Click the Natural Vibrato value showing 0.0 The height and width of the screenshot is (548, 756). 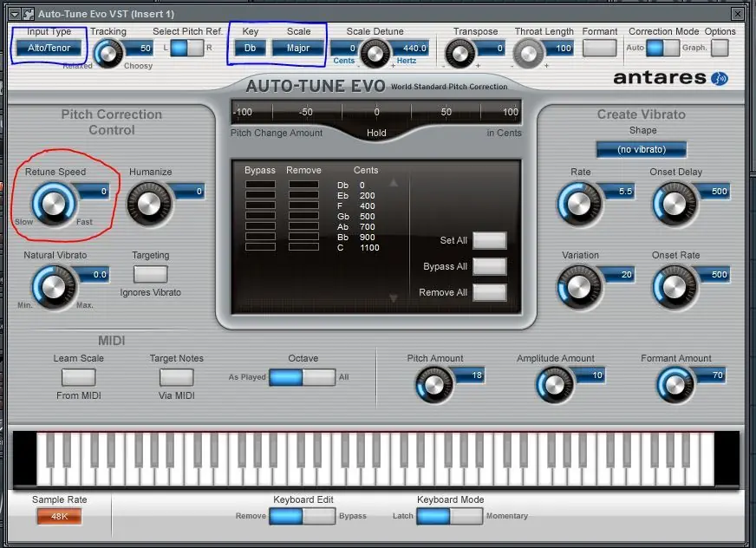coord(94,275)
